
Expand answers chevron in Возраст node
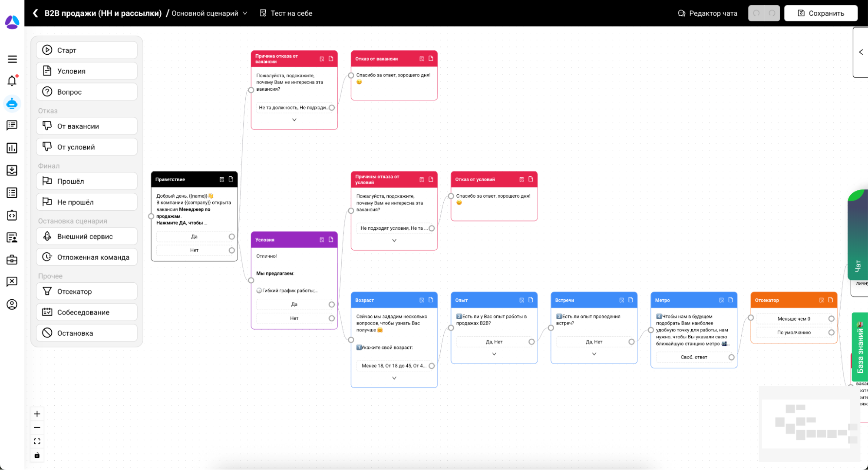pos(394,378)
